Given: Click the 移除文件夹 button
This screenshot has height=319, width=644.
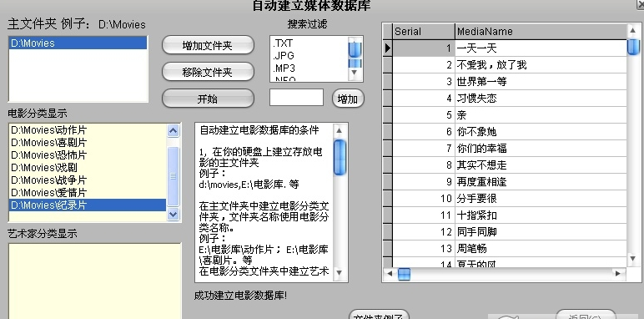Looking at the screenshot, I should tap(208, 72).
